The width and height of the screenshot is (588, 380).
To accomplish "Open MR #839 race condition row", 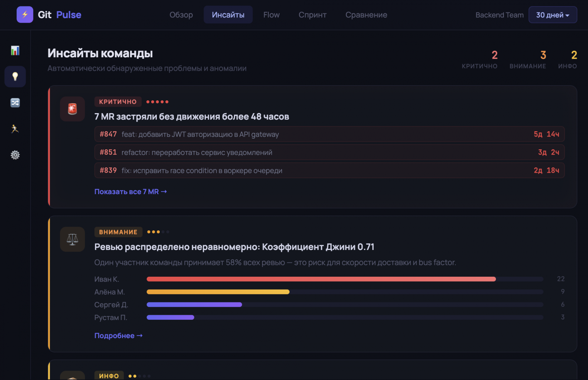I will pyautogui.click(x=329, y=170).
